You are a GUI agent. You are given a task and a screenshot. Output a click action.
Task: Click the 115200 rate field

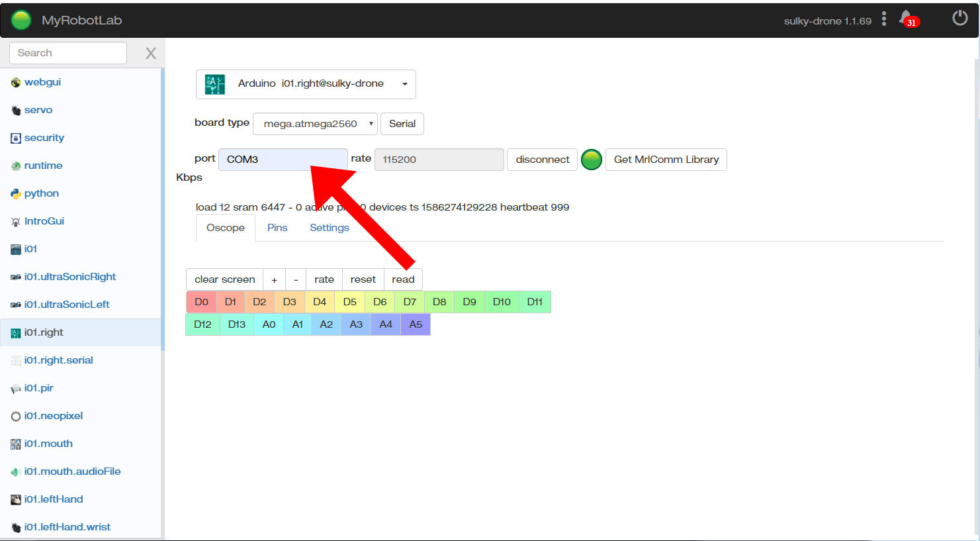(439, 160)
